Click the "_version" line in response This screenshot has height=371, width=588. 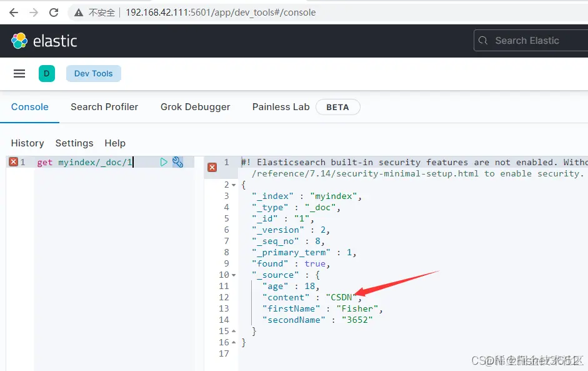pos(291,230)
